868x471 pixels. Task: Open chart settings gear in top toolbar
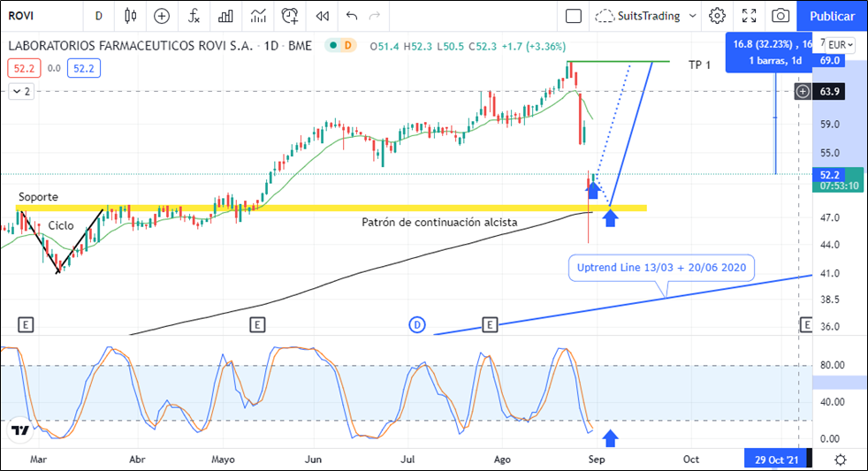pos(717,16)
